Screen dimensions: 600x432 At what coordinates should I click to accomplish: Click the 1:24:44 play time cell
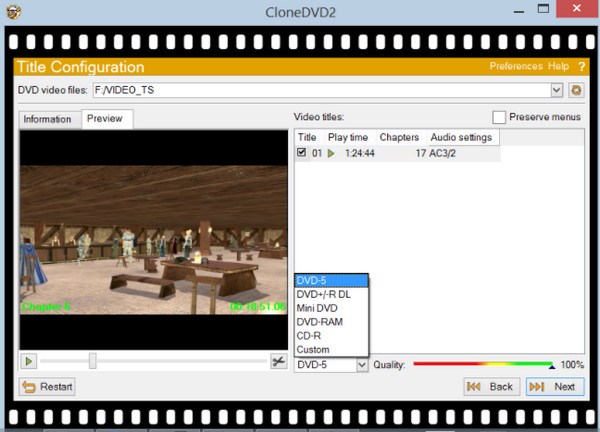(x=360, y=153)
